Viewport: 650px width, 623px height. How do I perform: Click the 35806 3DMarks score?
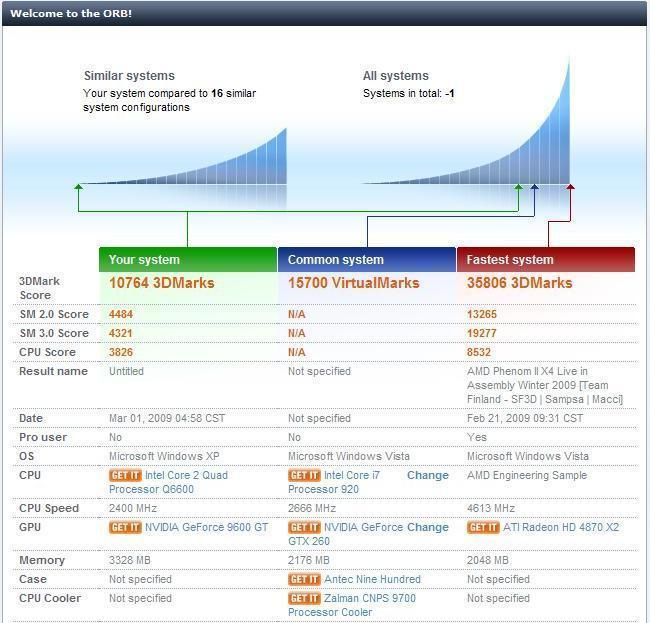point(519,283)
